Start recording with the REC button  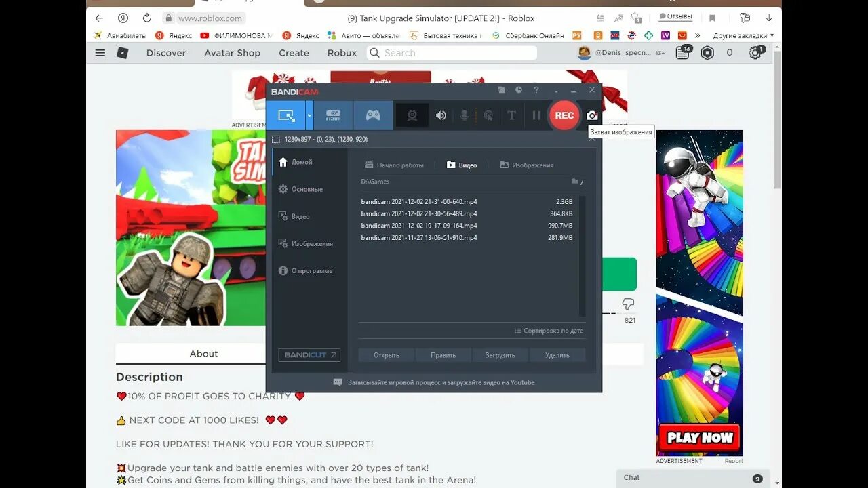(x=564, y=115)
